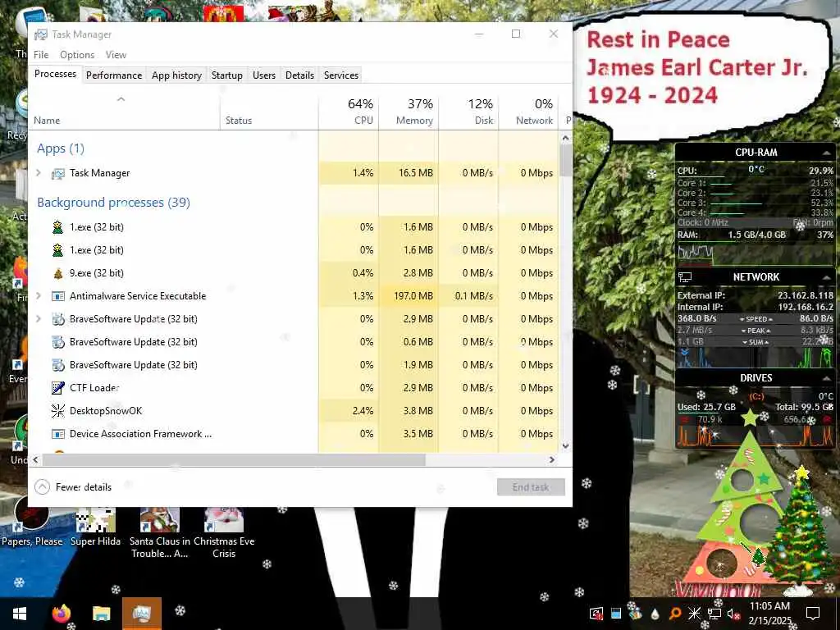Screen dimensions: 840x630
Task: Select the Santa Claus in Trouble desktop icon
Action: (x=160, y=532)
